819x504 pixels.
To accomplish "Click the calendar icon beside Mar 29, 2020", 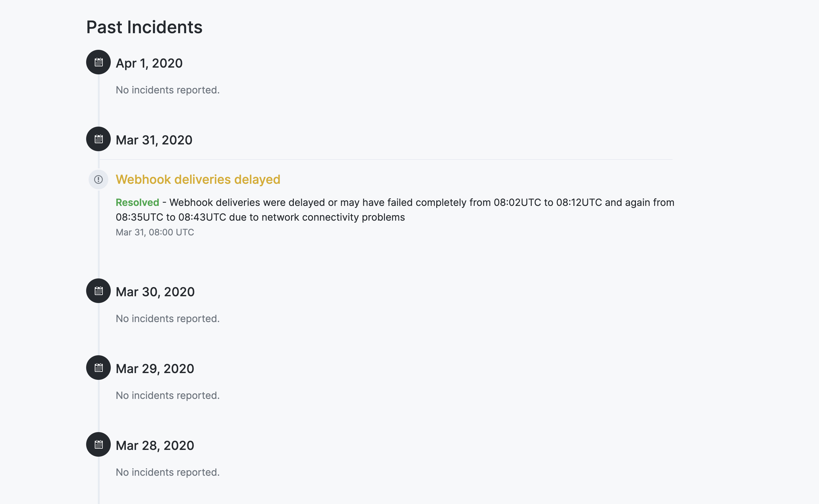I will 98,368.
